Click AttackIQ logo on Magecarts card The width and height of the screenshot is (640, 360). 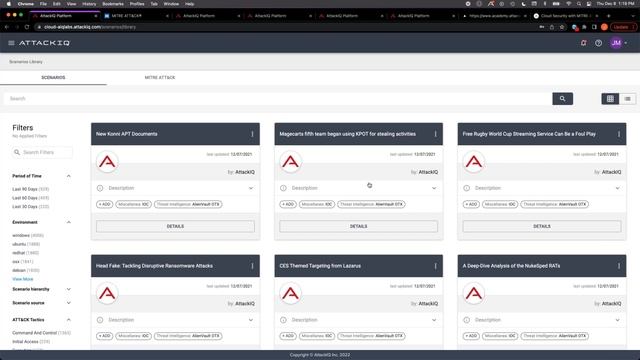[290, 162]
